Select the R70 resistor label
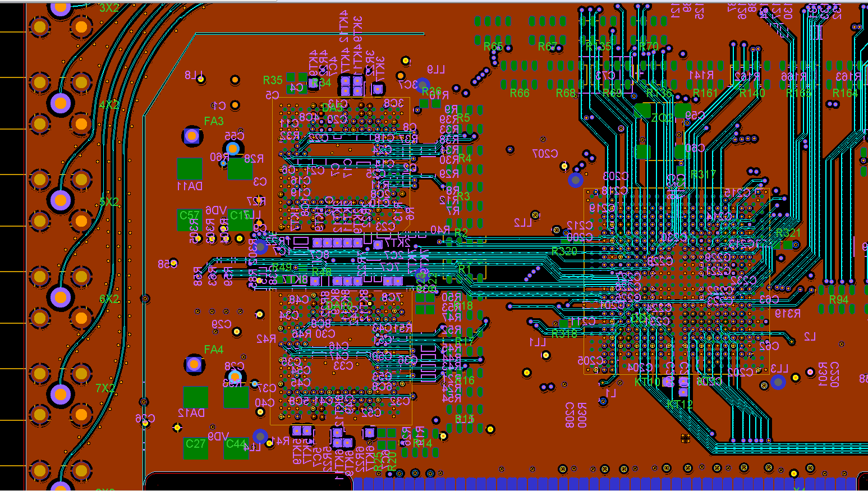 [649, 47]
